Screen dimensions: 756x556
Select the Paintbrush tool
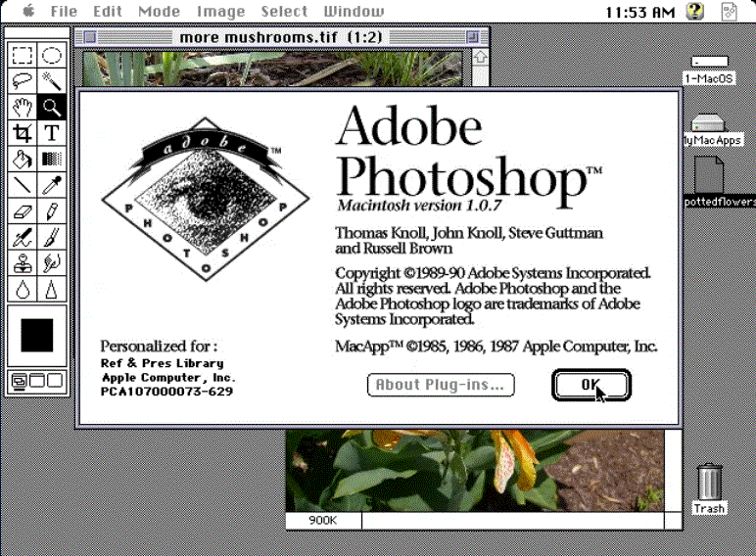click(x=52, y=237)
